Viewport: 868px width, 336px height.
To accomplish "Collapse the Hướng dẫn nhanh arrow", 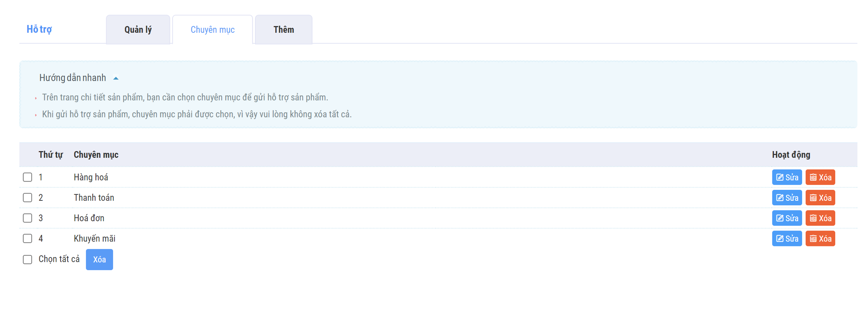I will (116, 78).
